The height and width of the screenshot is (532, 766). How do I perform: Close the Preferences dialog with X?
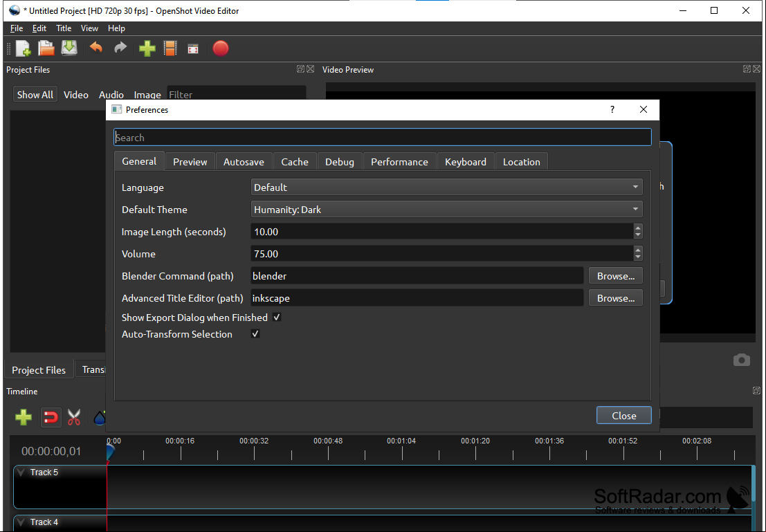pyautogui.click(x=644, y=109)
